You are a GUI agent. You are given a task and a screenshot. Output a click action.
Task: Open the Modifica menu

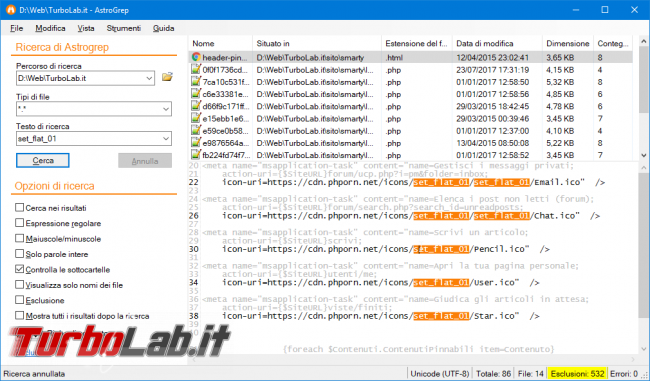click(50, 28)
